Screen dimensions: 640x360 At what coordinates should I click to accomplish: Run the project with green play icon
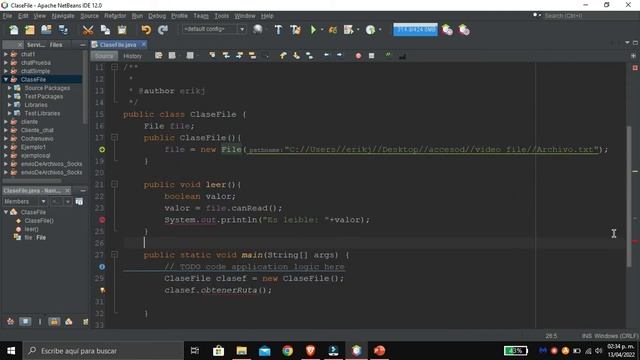pos(313,30)
